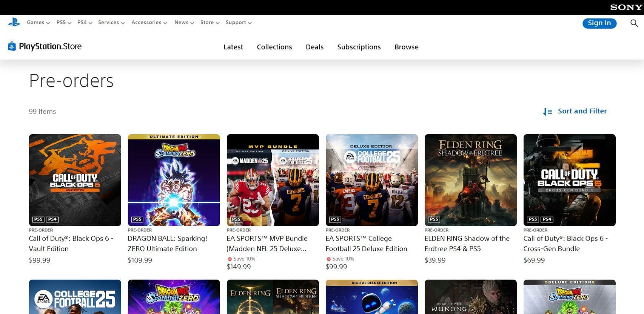Switch to the Deals tab

314,47
